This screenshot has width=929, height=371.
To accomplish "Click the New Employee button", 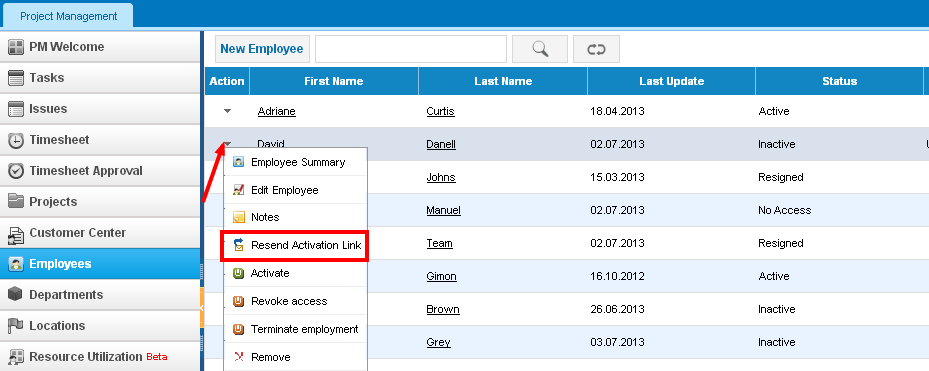I will (262, 49).
